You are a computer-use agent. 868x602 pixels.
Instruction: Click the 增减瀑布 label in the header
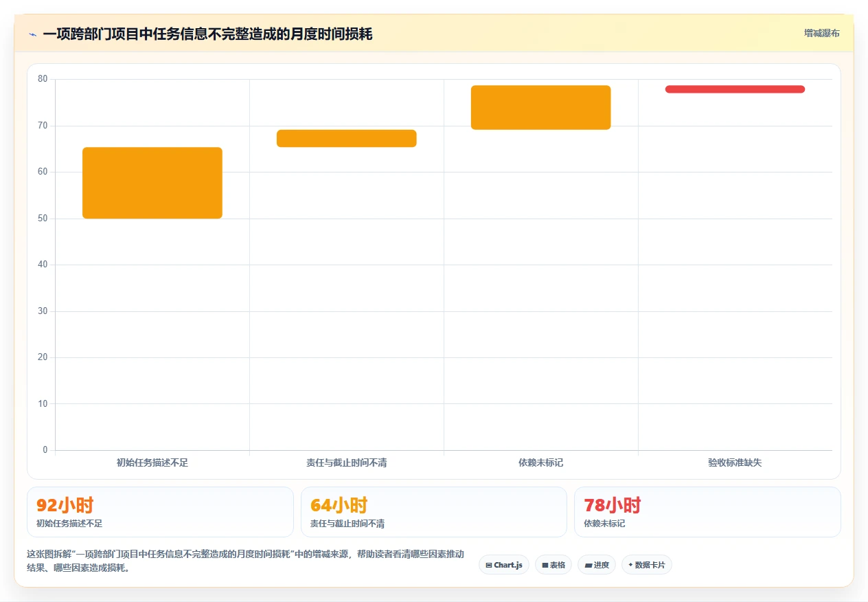pos(822,33)
